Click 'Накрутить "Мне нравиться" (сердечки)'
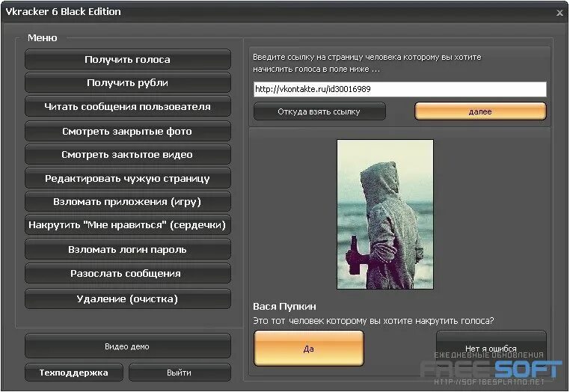The height and width of the screenshot is (392, 570). (x=128, y=225)
